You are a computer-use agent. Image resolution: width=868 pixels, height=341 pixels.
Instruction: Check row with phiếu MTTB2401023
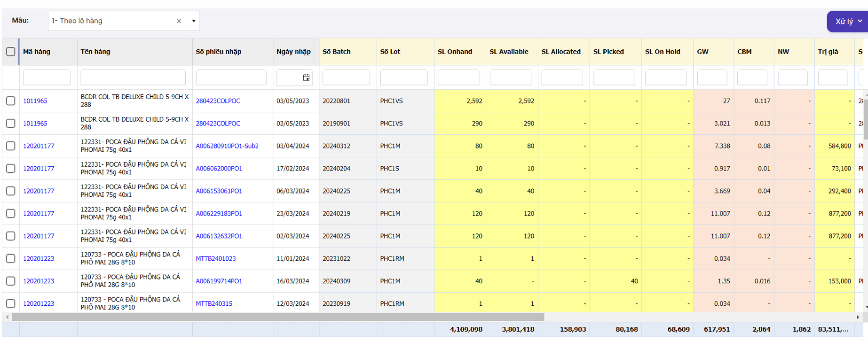point(10,259)
